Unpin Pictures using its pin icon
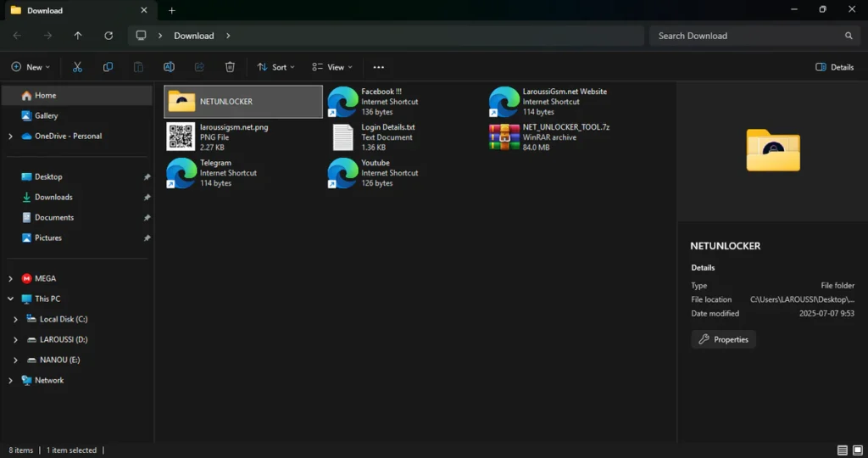 [x=147, y=238]
